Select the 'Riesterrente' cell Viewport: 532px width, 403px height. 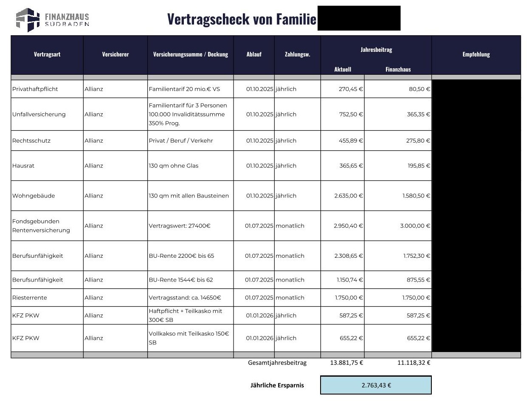(47, 298)
